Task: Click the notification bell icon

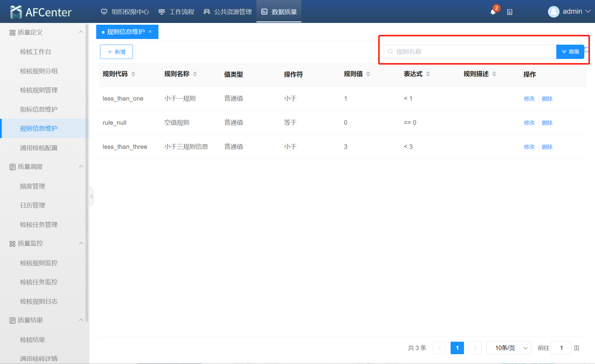Action: (x=493, y=12)
